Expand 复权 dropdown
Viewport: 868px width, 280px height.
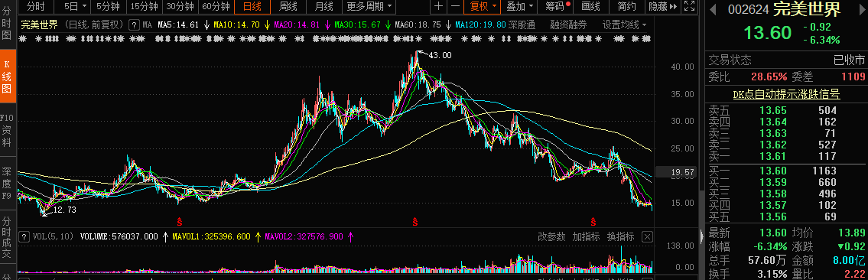[483, 7]
